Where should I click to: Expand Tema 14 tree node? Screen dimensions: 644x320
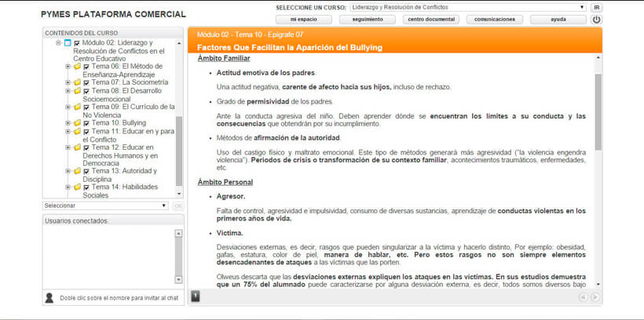(68, 187)
